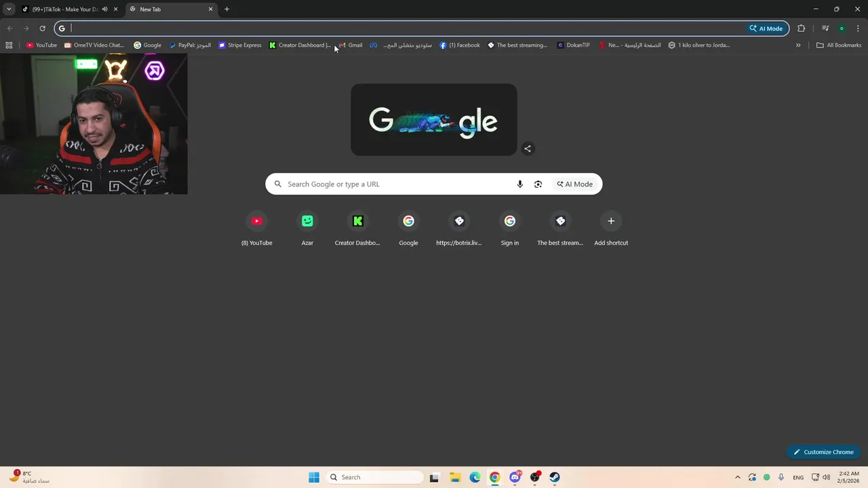Open the 'Ne...' Netflix bookmark
The image size is (868, 488).
click(x=629, y=45)
